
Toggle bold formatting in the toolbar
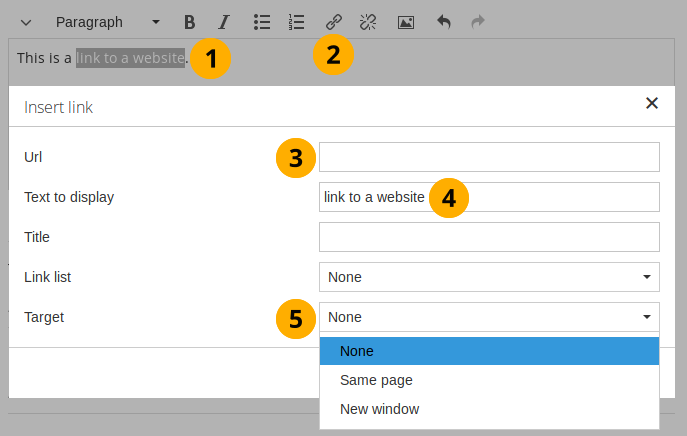(190, 22)
